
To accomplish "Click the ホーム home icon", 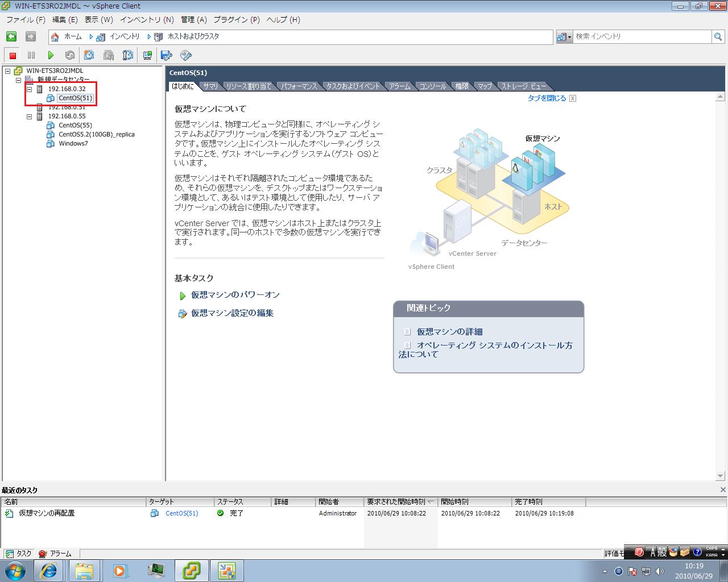I will click(x=55, y=36).
